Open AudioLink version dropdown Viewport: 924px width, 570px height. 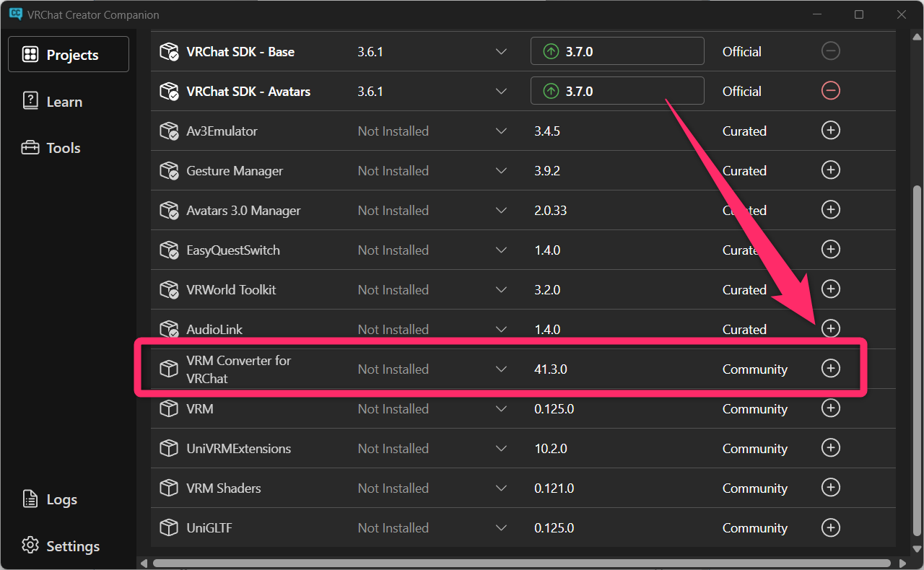[x=501, y=330]
